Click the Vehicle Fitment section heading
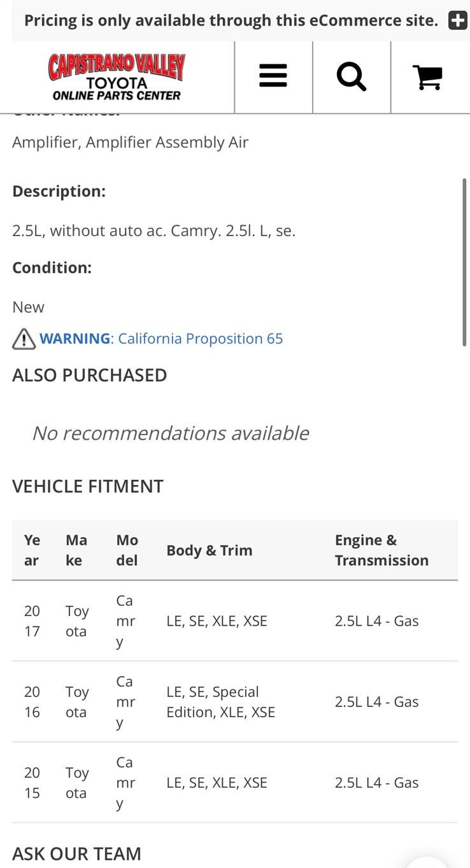The height and width of the screenshot is (868, 470). [88, 486]
